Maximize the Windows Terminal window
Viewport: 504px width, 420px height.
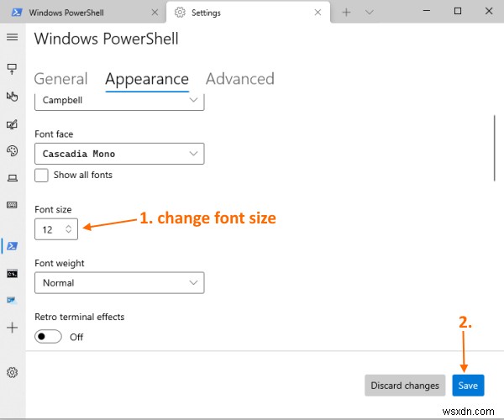point(458,11)
